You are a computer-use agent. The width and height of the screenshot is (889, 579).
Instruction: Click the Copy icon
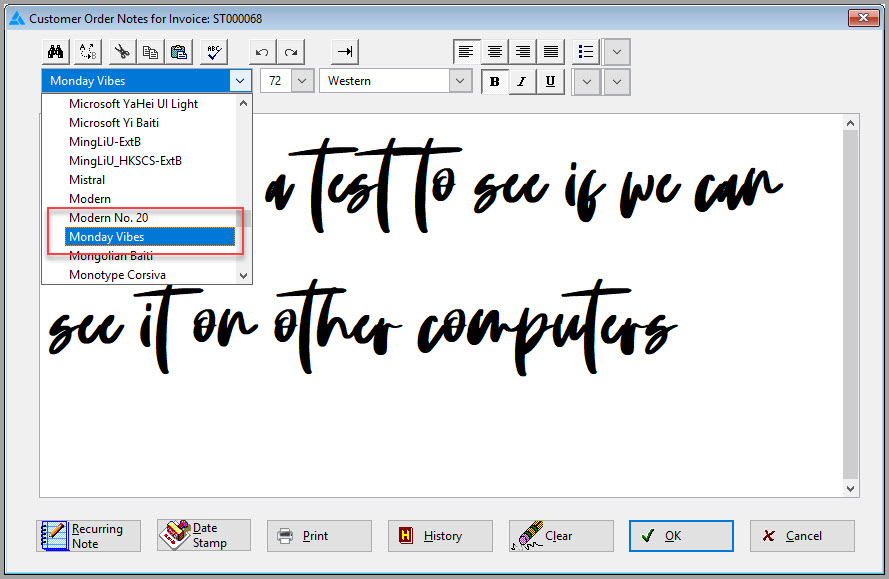tap(150, 52)
